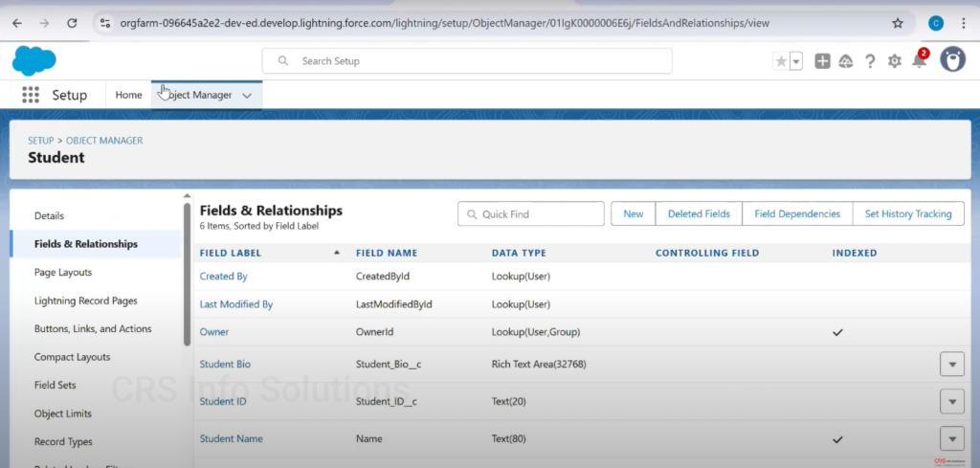Open site information icon in address bar
Image resolution: width=980 pixels, height=468 pixels.
[x=105, y=23]
